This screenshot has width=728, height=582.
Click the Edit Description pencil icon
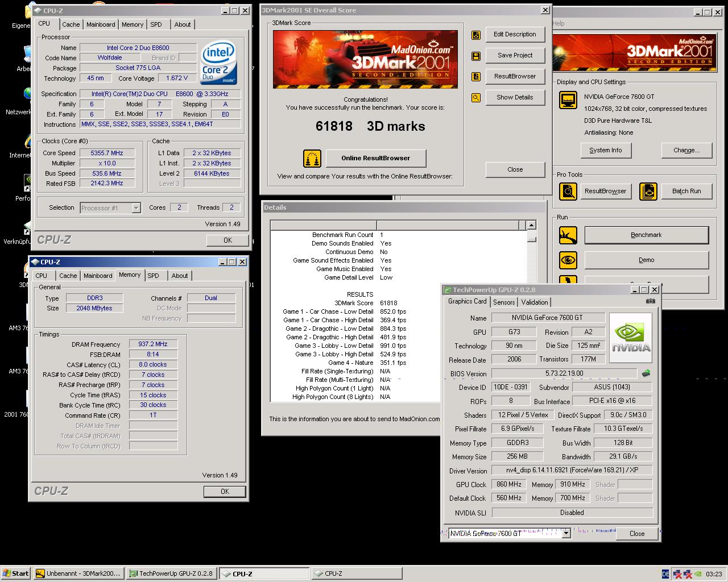[476, 35]
